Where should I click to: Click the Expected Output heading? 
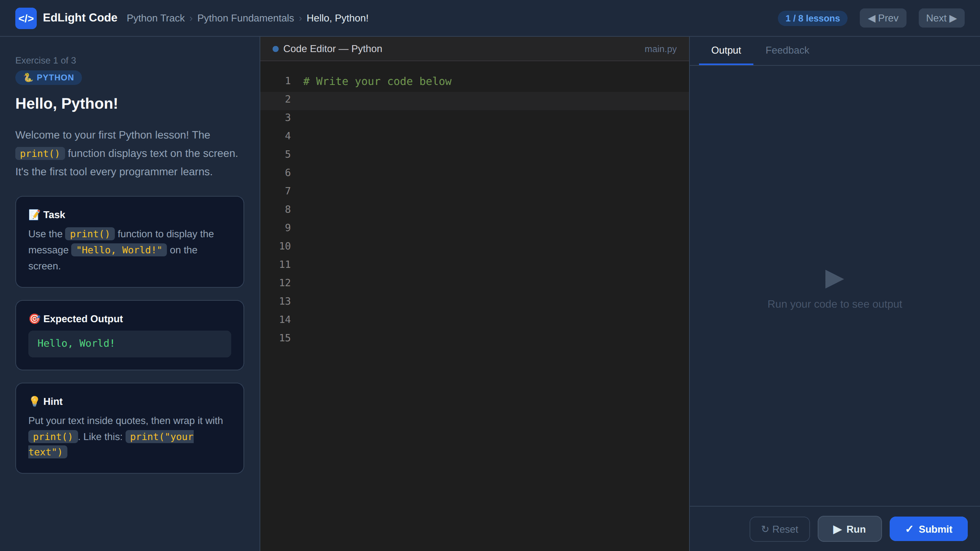coord(76,319)
